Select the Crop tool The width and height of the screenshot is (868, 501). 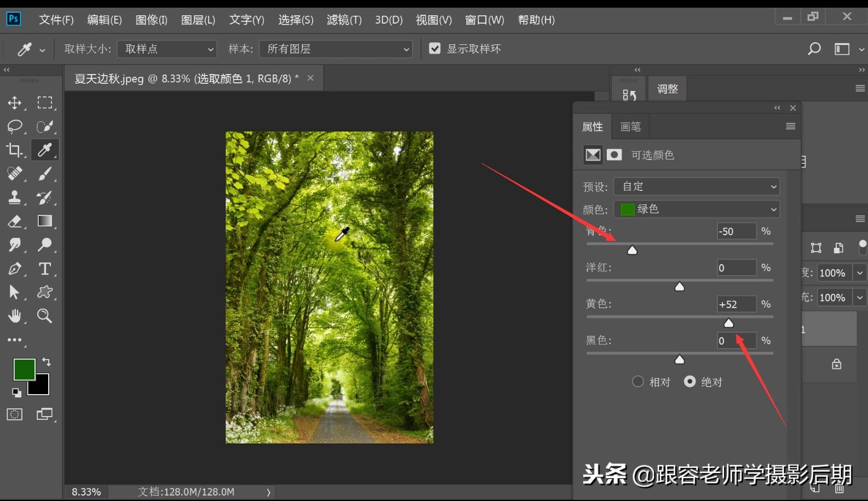click(x=15, y=150)
